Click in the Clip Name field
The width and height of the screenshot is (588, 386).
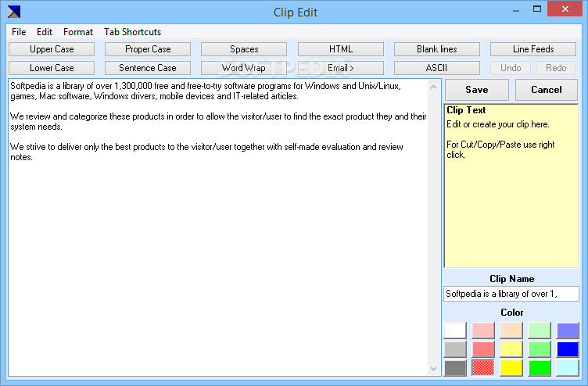pyautogui.click(x=511, y=294)
